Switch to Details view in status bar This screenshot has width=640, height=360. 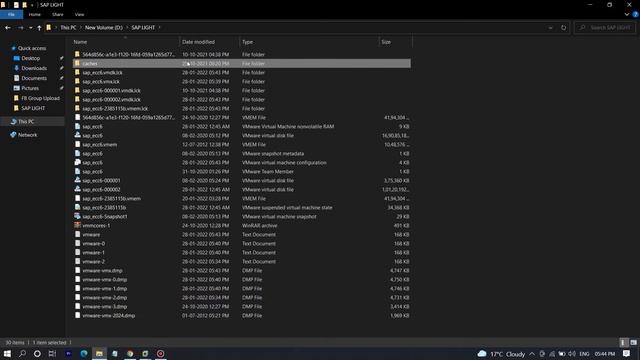click(623, 342)
